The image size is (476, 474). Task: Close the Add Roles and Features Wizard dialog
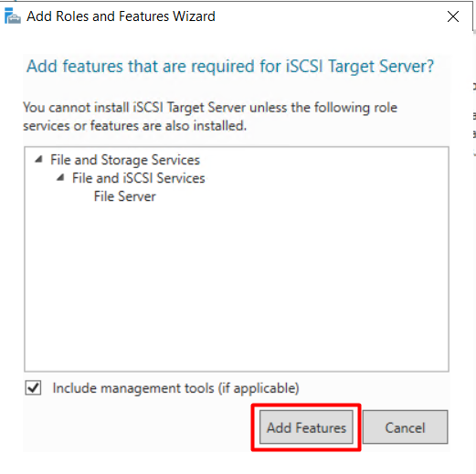(453, 16)
